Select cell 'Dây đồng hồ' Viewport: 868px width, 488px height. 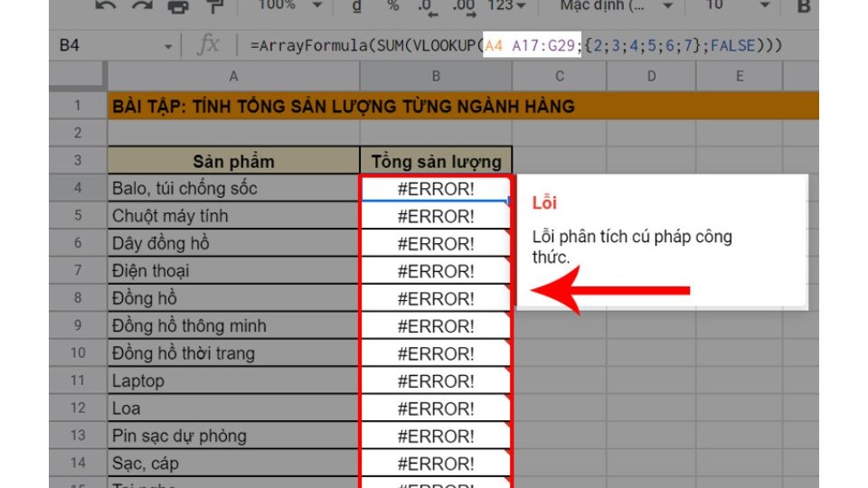[x=233, y=243]
